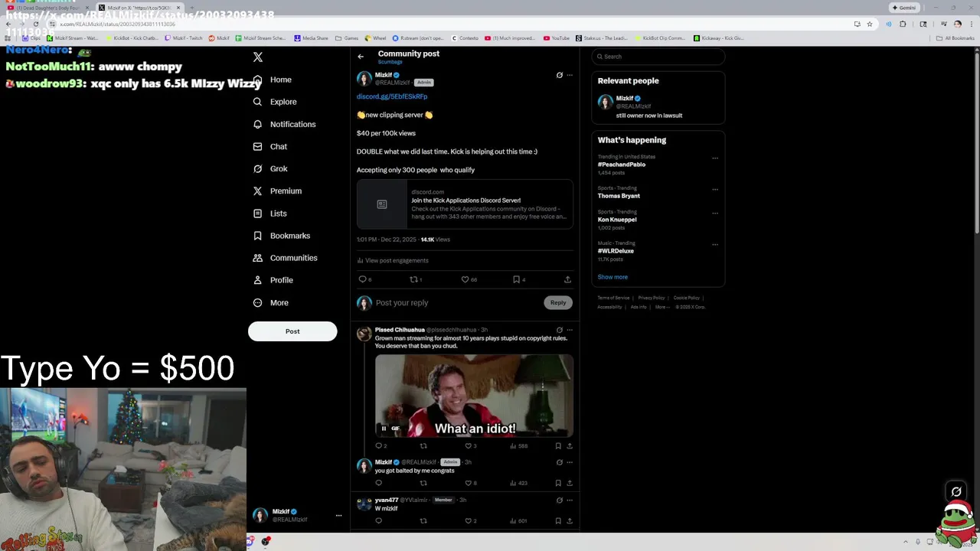Image resolution: width=980 pixels, height=551 pixels.
Task: Click the gray Reply button
Action: tap(558, 302)
